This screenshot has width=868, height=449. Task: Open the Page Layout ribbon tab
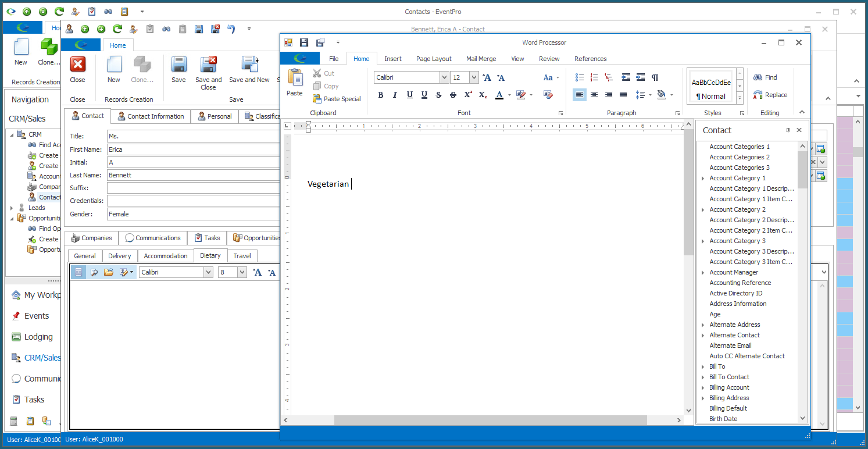434,59
